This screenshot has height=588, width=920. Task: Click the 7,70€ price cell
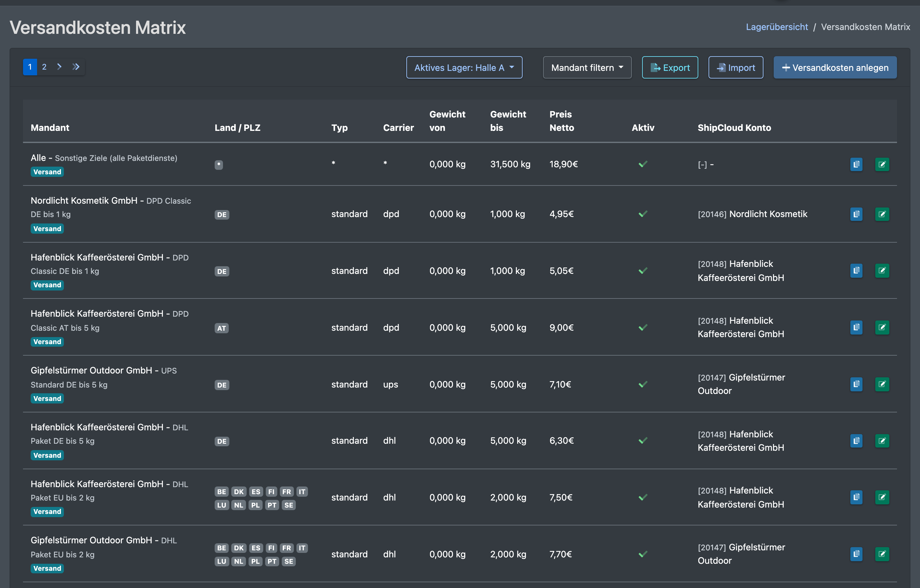[x=561, y=554]
